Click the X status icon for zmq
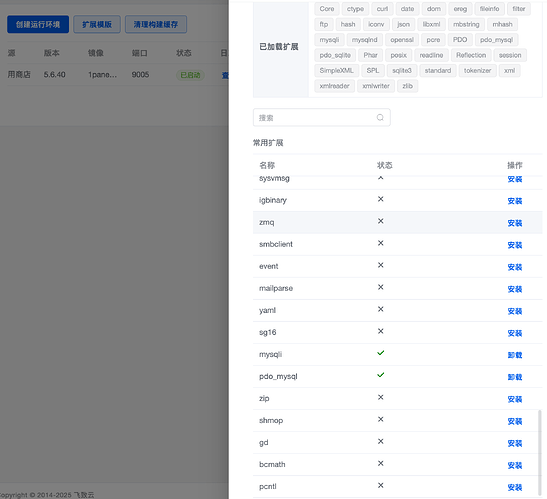This screenshot has width=547, height=499. [x=381, y=221]
